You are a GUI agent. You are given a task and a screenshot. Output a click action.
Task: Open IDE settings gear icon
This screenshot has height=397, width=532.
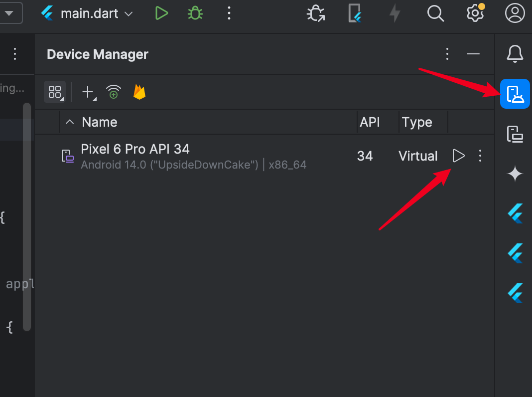click(x=475, y=13)
